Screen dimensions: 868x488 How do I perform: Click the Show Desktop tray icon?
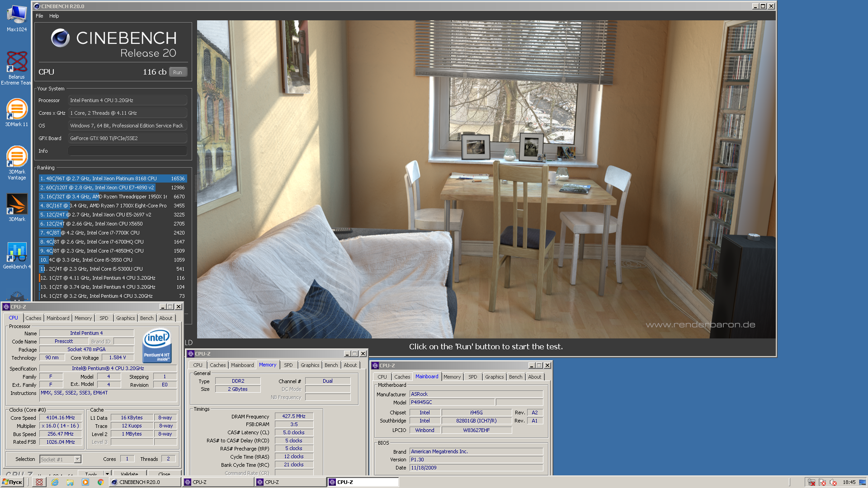[x=863, y=482]
